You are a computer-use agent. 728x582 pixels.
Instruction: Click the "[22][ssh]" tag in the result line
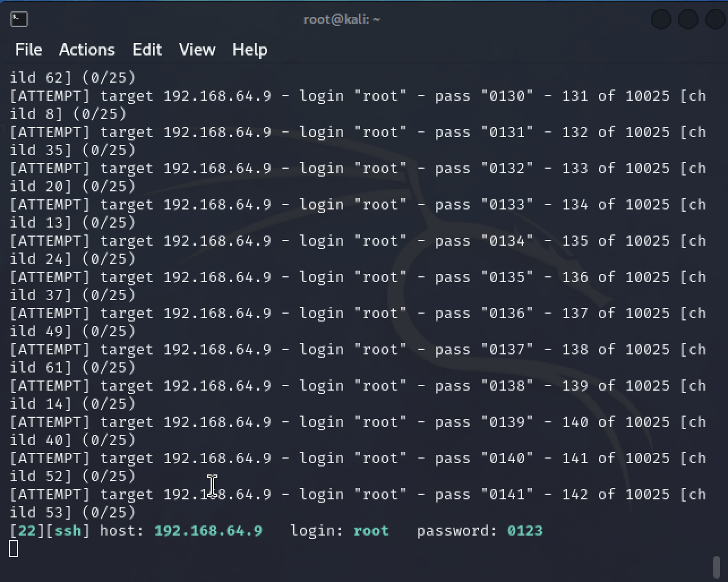pos(50,530)
